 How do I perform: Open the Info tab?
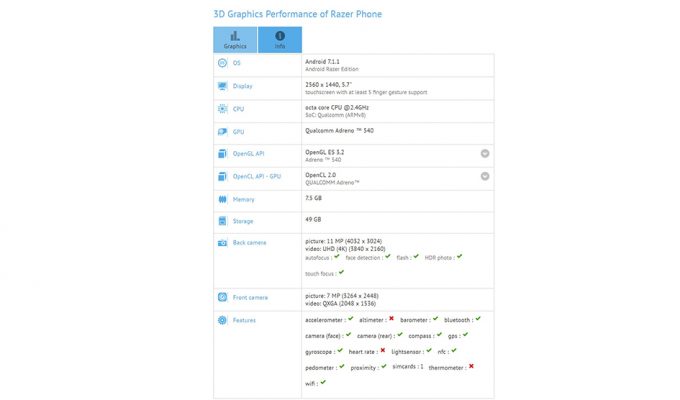click(x=280, y=40)
